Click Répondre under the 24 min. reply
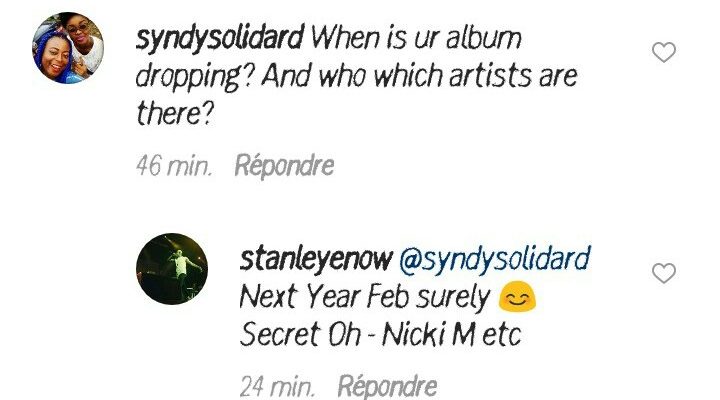This screenshot has width=720, height=400. 387,386
